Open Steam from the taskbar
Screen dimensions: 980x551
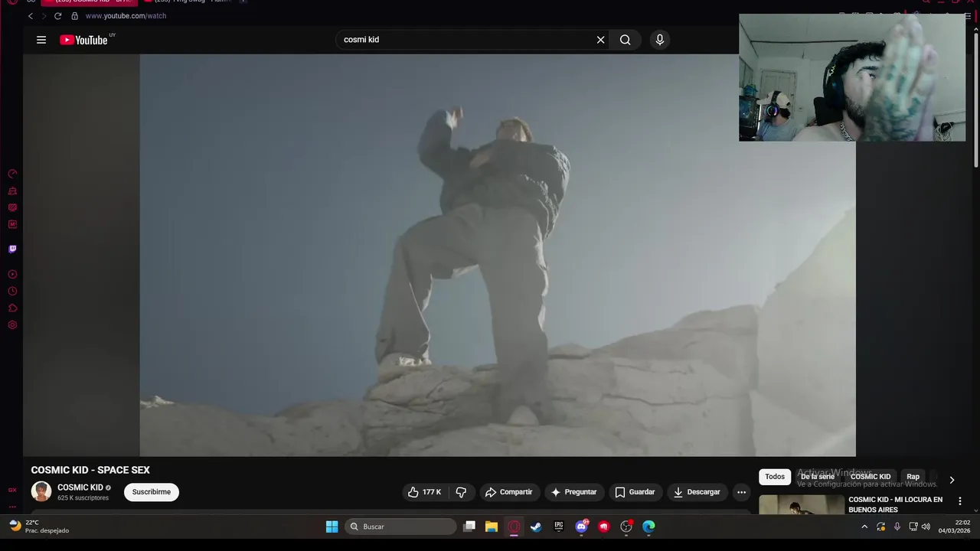pyautogui.click(x=536, y=527)
